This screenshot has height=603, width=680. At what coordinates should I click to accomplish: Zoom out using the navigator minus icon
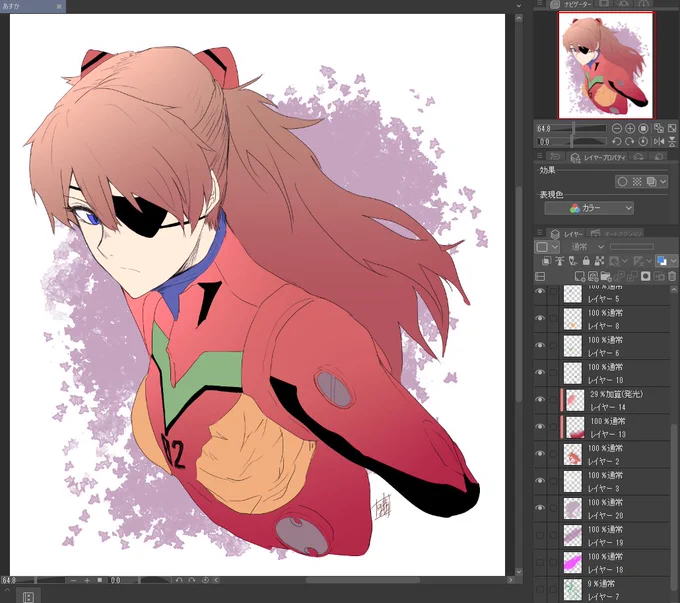(x=616, y=128)
